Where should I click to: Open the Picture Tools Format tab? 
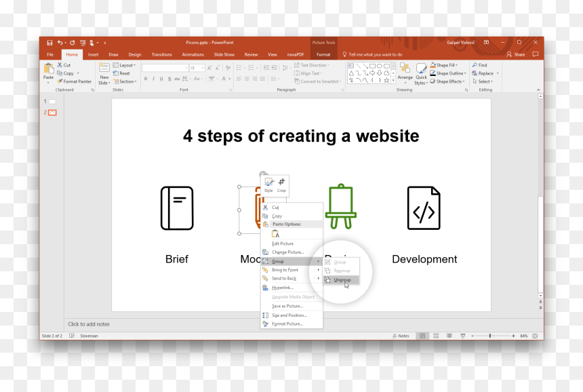[323, 55]
